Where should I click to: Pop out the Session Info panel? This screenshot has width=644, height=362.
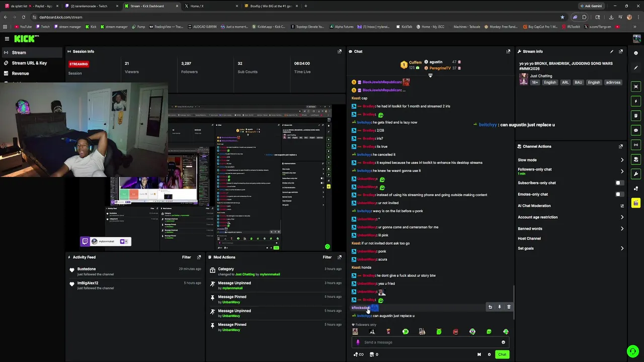[340, 51]
